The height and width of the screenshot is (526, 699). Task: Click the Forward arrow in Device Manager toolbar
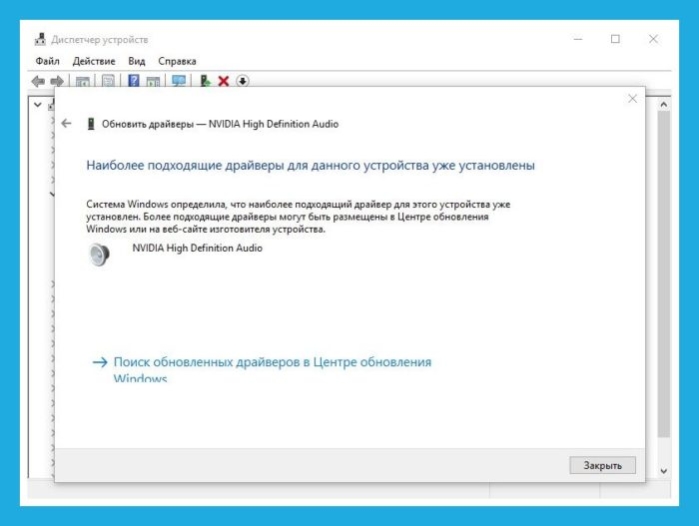[57, 81]
